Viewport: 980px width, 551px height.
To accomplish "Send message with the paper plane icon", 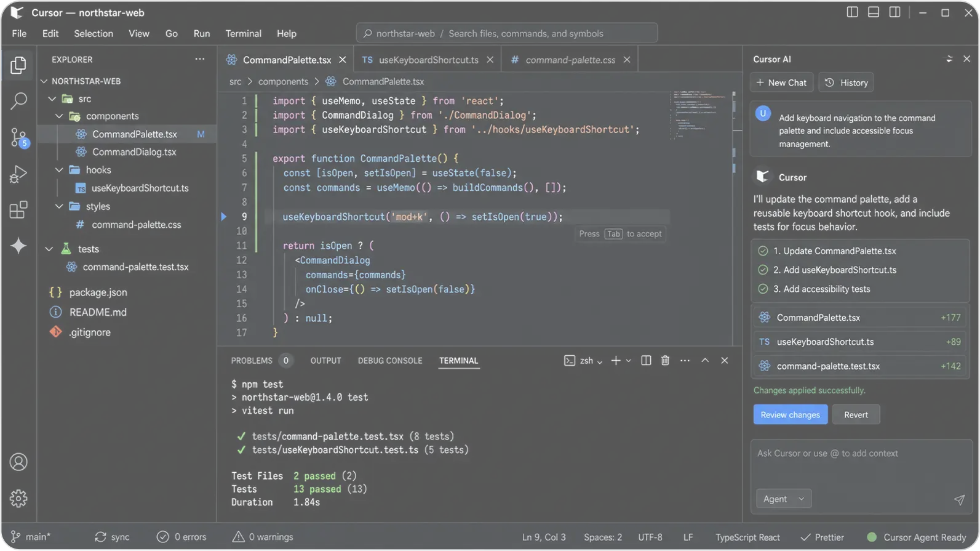I will (x=959, y=499).
